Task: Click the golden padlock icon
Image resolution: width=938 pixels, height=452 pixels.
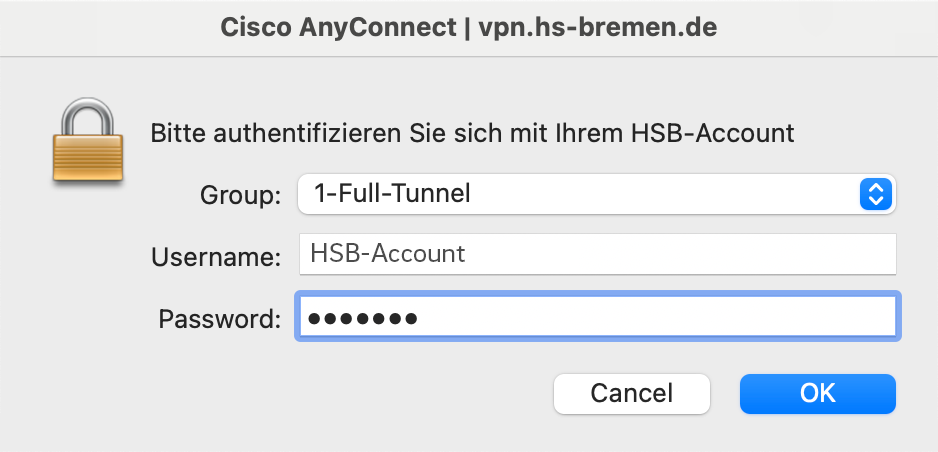Action: pyautogui.click(x=88, y=142)
